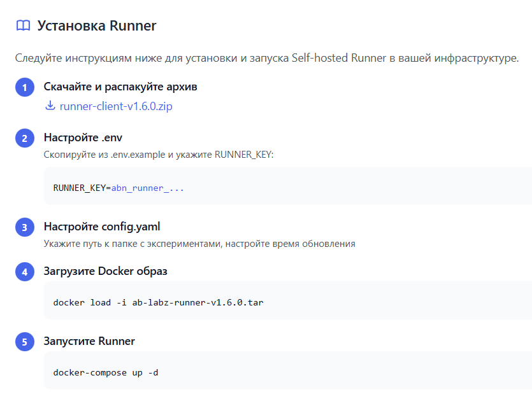Click the step 3 badge beside "Настройте config.yaml"
The height and width of the screenshot is (406, 532).
[x=24, y=227]
